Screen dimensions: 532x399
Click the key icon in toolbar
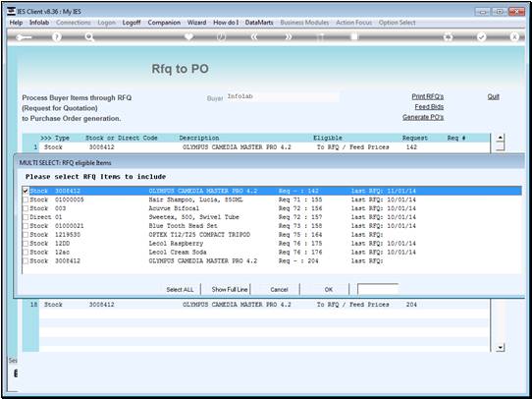(x=24, y=37)
